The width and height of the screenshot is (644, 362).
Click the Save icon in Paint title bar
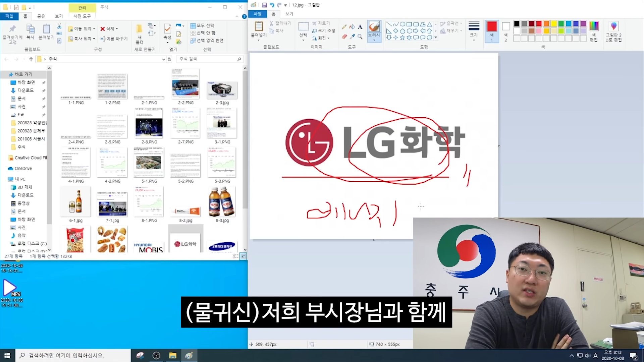[x=264, y=5]
